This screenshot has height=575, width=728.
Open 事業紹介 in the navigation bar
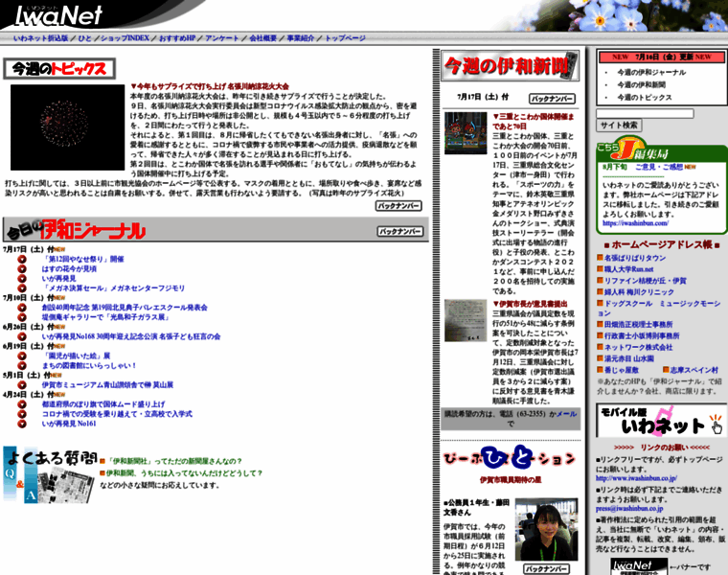pos(301,38)
